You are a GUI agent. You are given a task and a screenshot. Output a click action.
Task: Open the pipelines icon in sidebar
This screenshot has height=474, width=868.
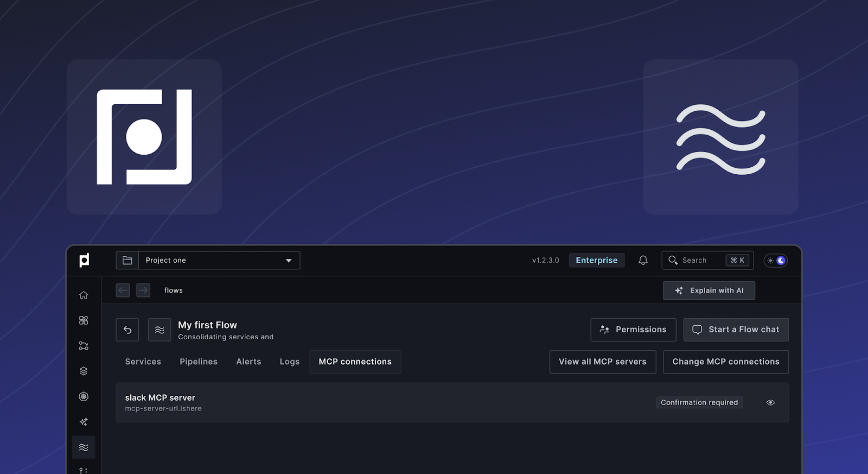point(84,346)
